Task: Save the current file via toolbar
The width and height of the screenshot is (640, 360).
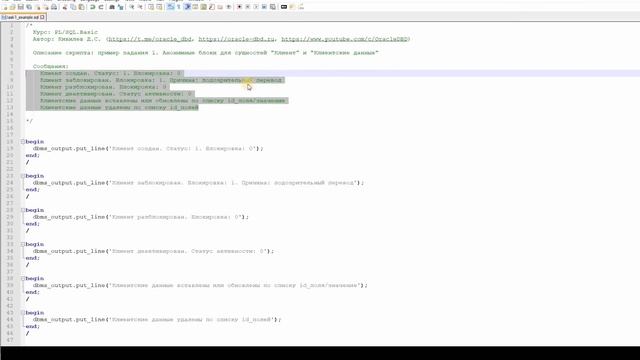Action: (20, 7)
